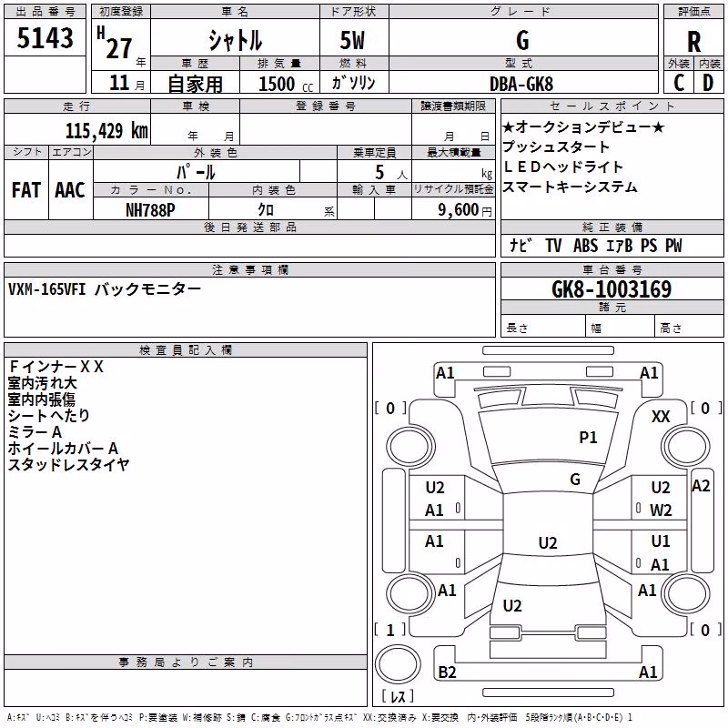
Task: Select the スマートキーシステム sales point line
Action: coord(570,187)
